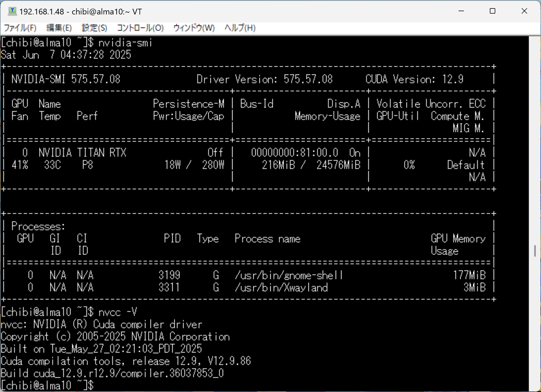Minimize the Tera Term window
This screenshot has height=392, width=541.
tap(461, 11)
